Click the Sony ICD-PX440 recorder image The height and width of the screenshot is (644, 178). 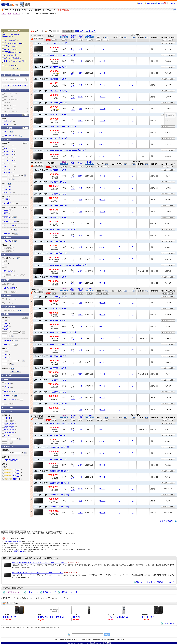[89, 610]
